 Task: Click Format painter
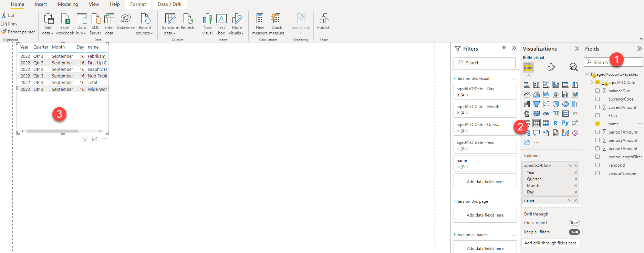pyautogui.click(x=18, y=32)
